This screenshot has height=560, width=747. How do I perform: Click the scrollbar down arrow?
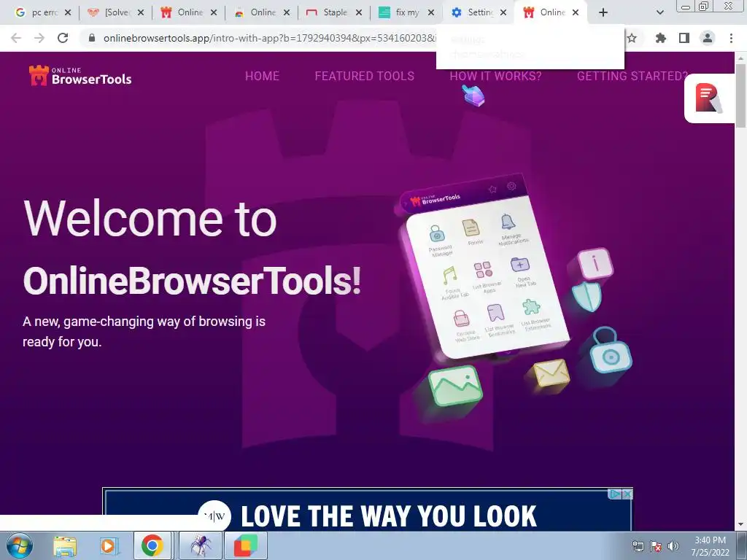coord(741,525)
